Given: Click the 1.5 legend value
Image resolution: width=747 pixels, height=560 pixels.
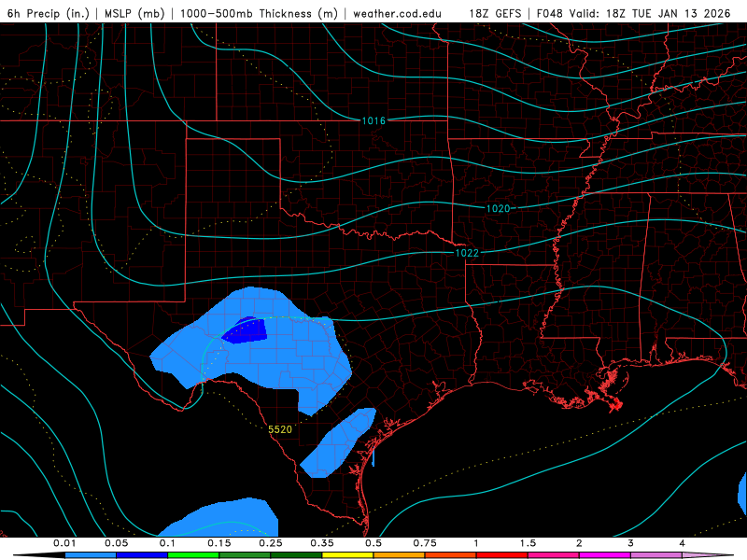Looking at the screenshot, I should click(528, 543).
